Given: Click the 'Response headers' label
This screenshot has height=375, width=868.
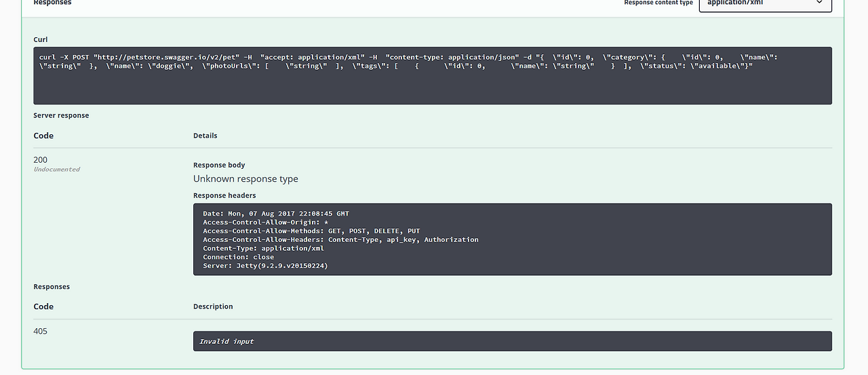Looking at the screenshot, I should (224, 195).
